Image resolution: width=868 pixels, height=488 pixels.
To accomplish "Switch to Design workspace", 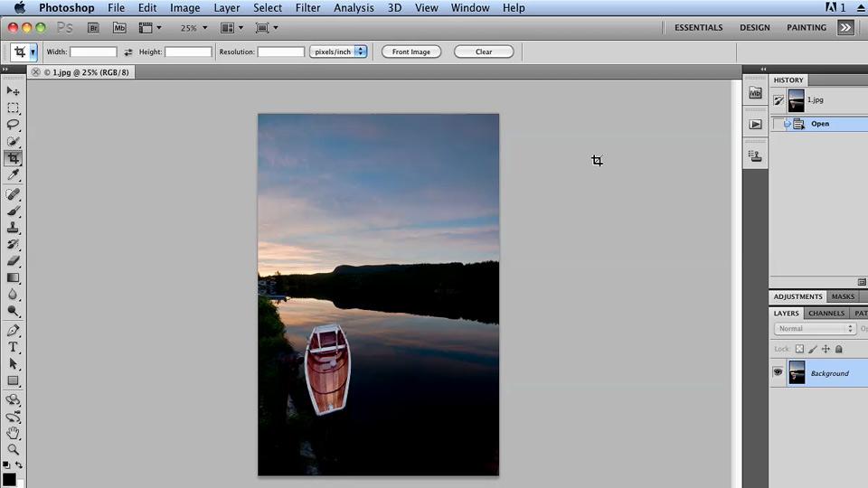I will [x=754, y=28].
